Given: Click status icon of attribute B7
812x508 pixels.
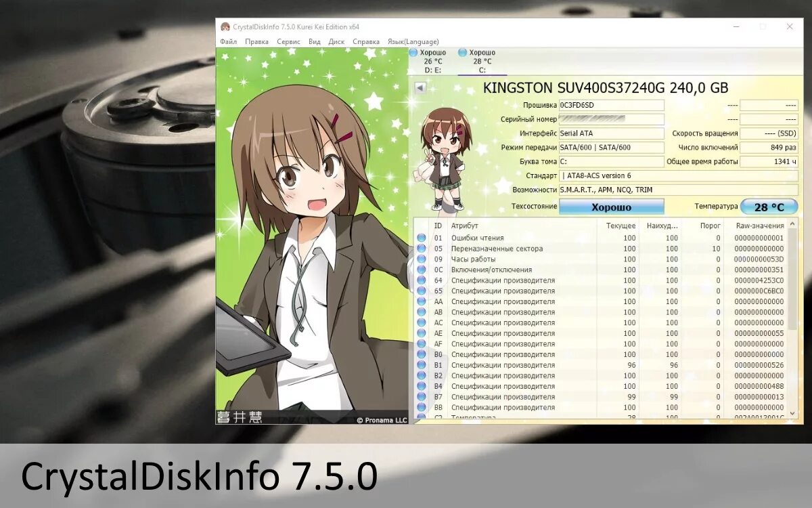Looking at the screenshot, I should (422, 397).
